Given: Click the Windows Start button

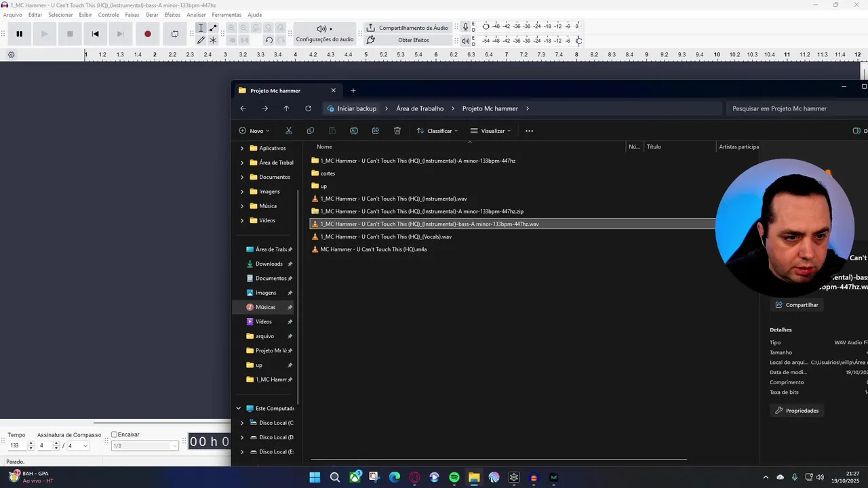Looking at the screenshot, I should click(x=315, y=477).
